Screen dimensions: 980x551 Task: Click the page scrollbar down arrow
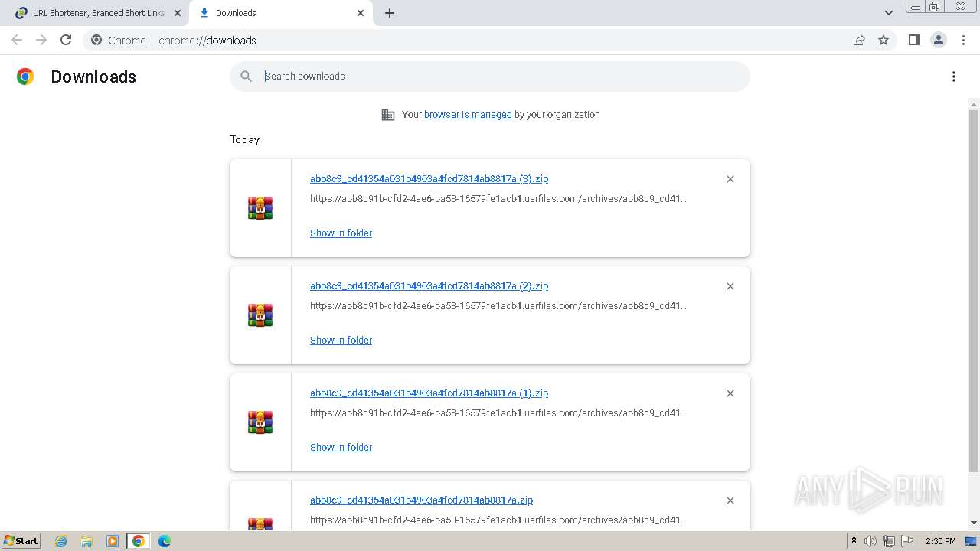(974, 523)
